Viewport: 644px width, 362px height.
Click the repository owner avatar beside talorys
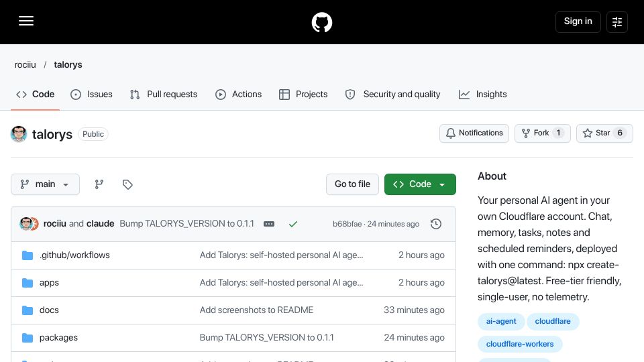(x=19, y=134)
